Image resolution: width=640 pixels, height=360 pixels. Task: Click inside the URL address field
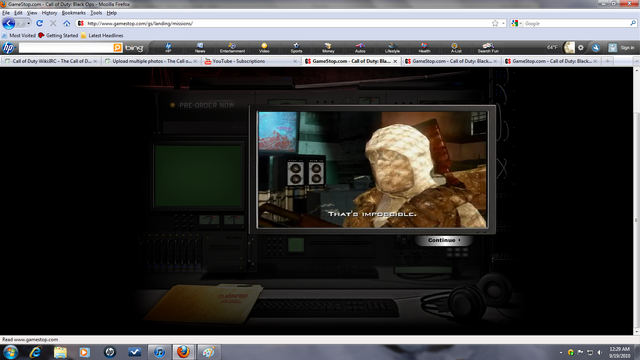tap(286, 23)
